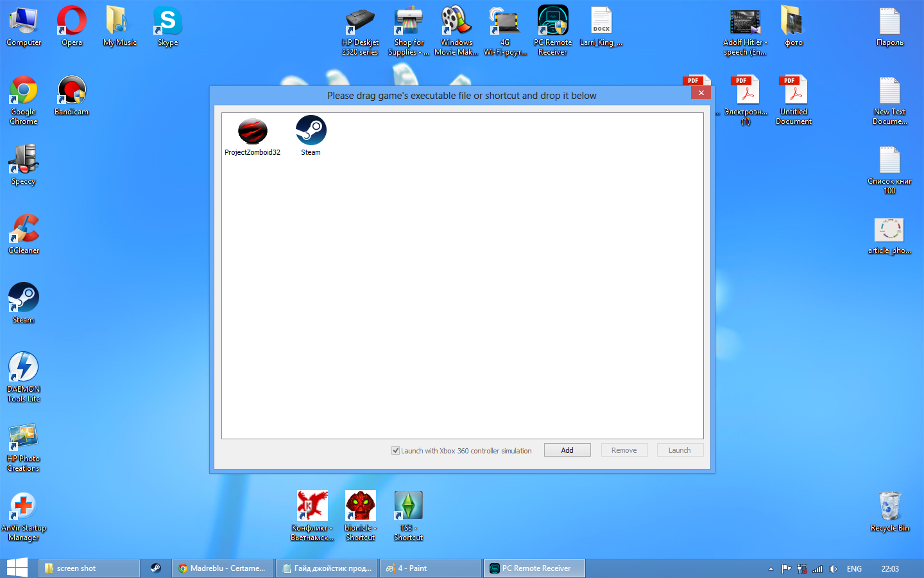Open the Windows Start button

[17, 568]
